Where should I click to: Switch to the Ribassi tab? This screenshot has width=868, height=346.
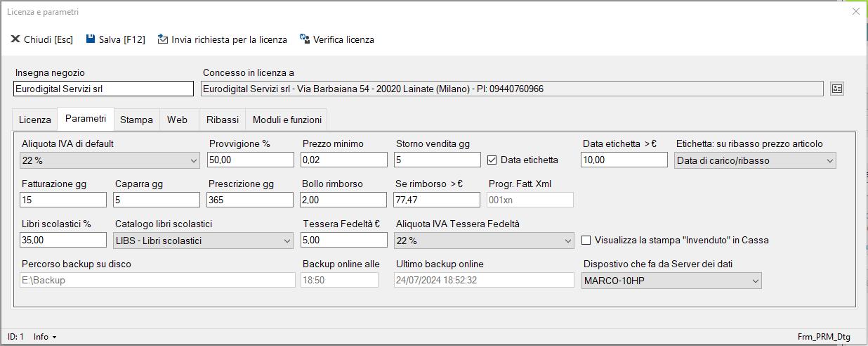pos(223,120)
